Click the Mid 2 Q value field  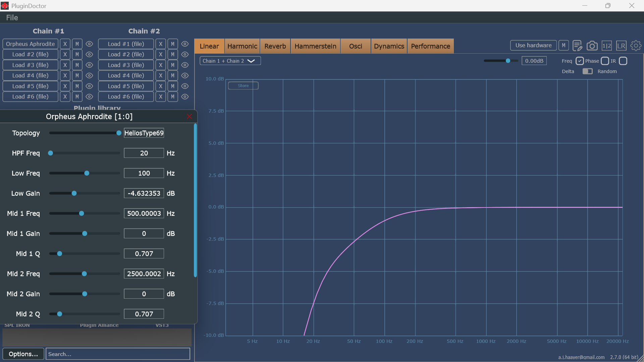144,314
